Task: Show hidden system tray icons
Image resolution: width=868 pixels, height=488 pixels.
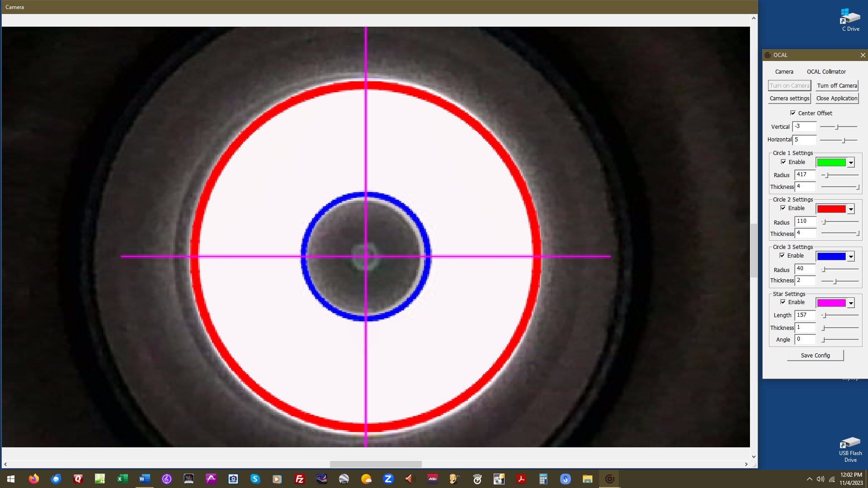Action: [x=809, y=479]
